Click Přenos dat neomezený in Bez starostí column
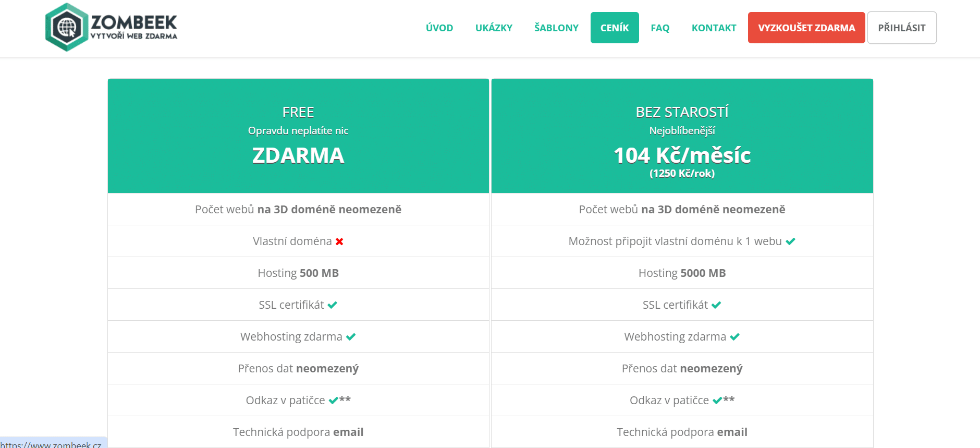 682,368
